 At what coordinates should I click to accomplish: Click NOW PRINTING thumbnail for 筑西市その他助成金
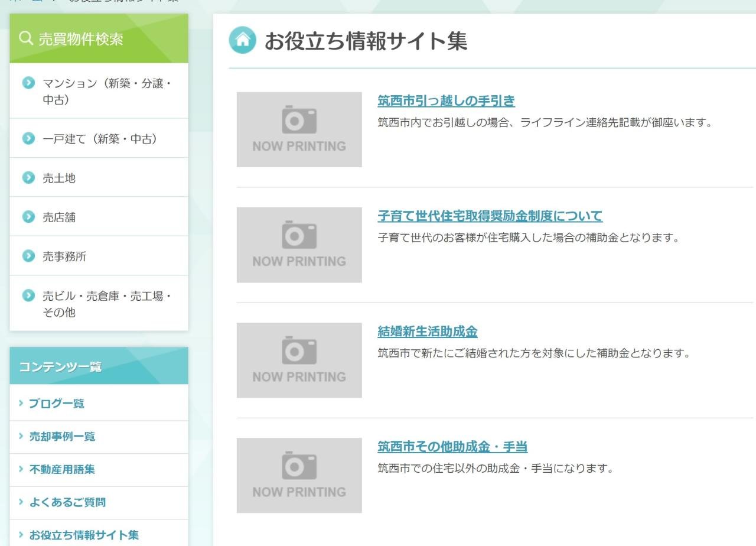point(299,475)
